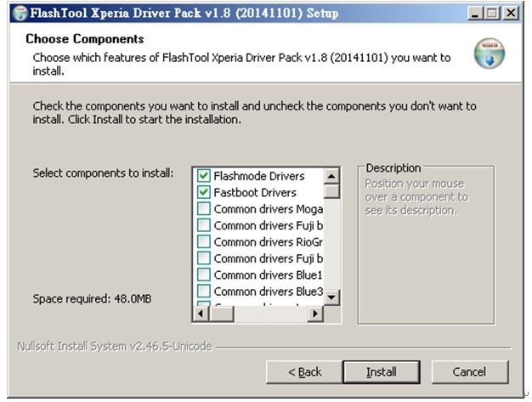Uncheck the Fastboot Drivers checkbox
The height and width of the screenshot is (402, 532).
(x=204, y=192)
